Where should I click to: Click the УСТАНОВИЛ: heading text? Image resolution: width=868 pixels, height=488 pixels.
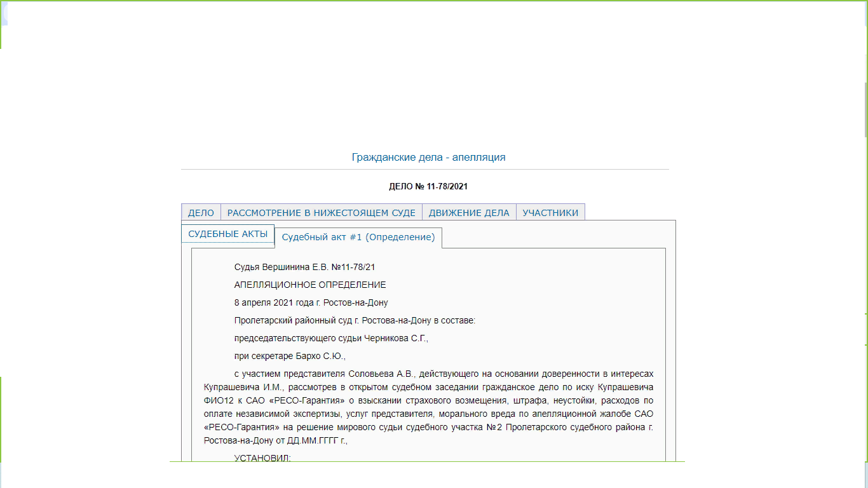262,458
